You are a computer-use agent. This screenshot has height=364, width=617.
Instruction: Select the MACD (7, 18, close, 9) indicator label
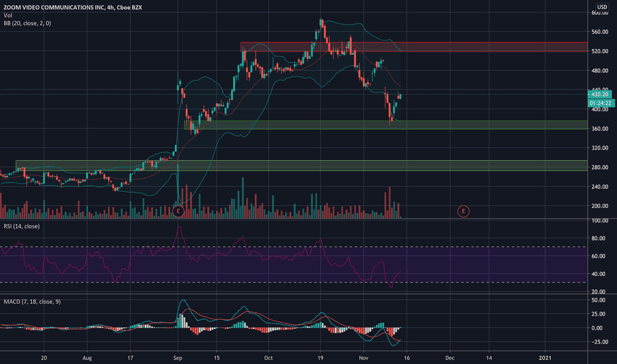[32, 302]
